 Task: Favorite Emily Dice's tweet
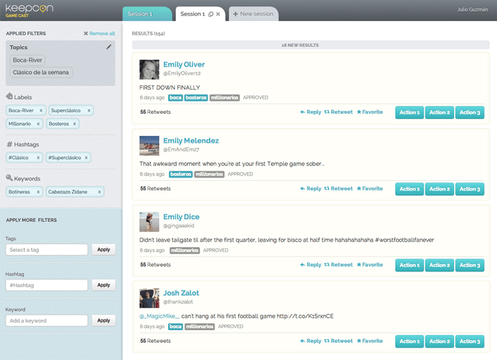(x=370, y=265)
